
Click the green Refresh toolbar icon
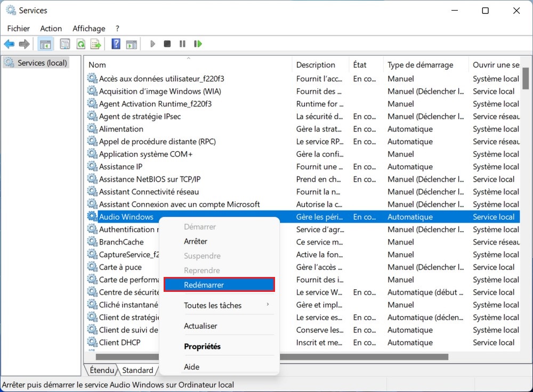(x=80, y=44)
